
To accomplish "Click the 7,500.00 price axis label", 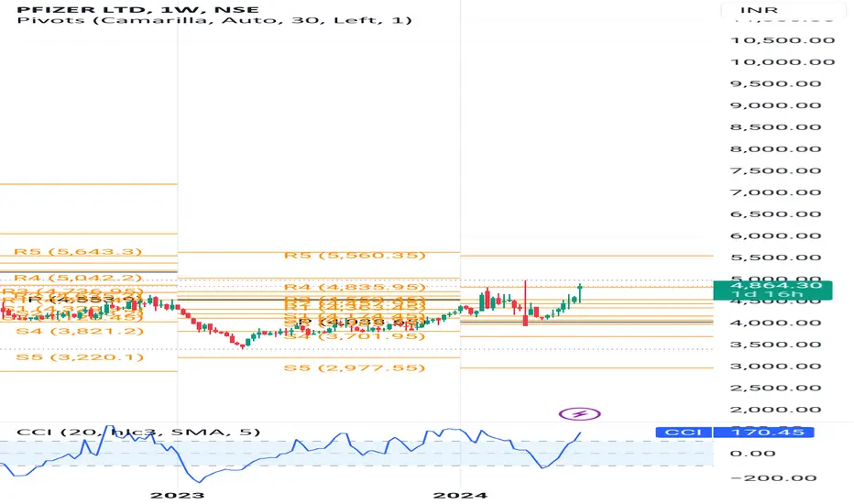I will 775,171.
